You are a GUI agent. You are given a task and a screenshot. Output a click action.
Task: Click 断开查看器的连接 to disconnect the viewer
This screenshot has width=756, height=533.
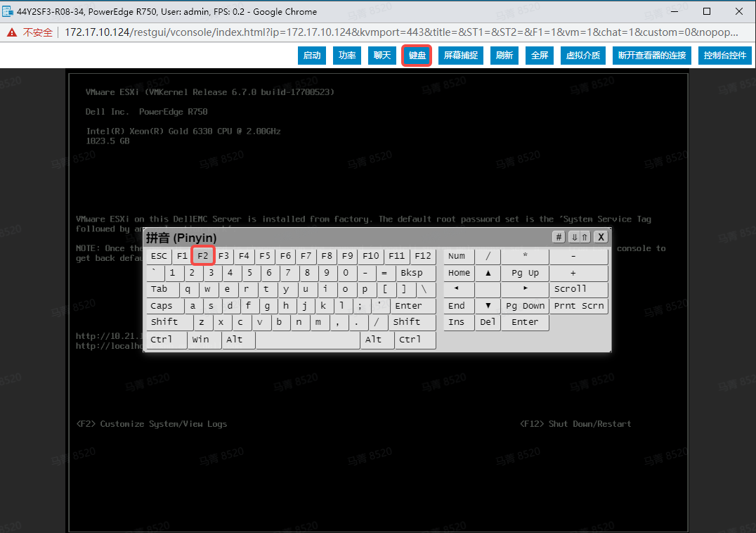651,55
